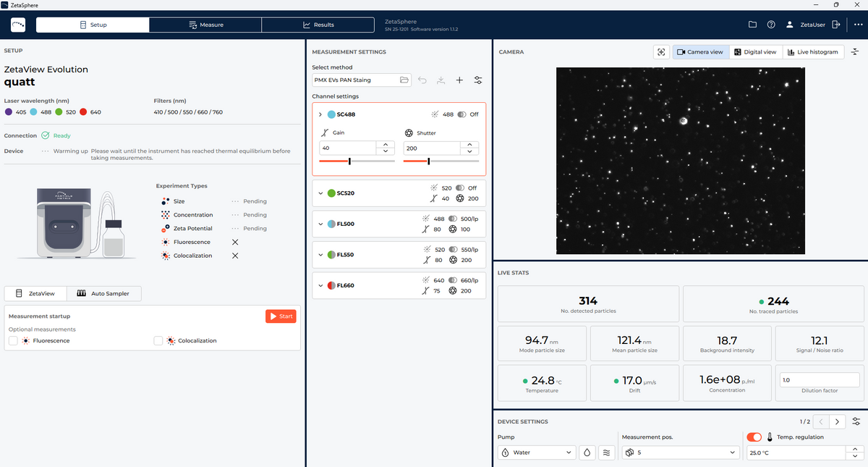The width and height of the screenshot is (868, 467).
Task: Open help question mark icon
Action: (x=771, y=25)
